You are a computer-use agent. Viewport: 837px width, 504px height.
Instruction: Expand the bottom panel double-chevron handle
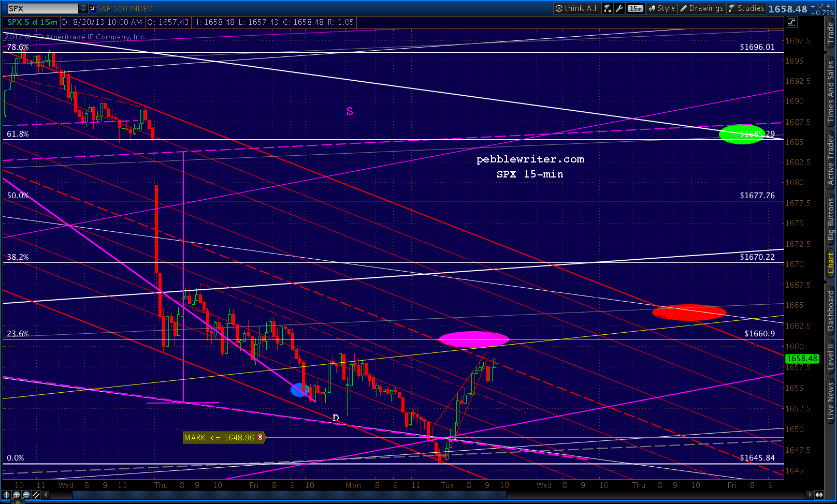click(x=18, y=502)
